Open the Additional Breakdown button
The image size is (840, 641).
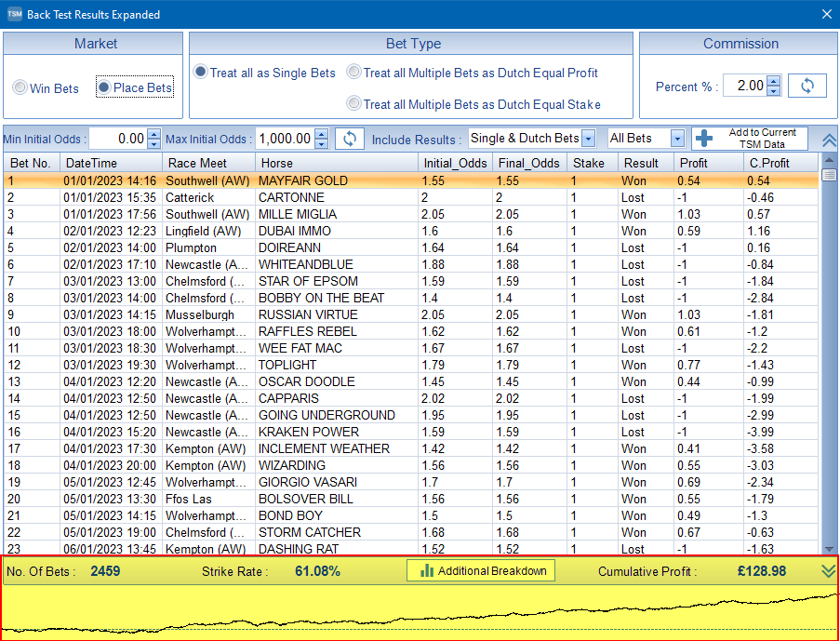pos(481,570)
